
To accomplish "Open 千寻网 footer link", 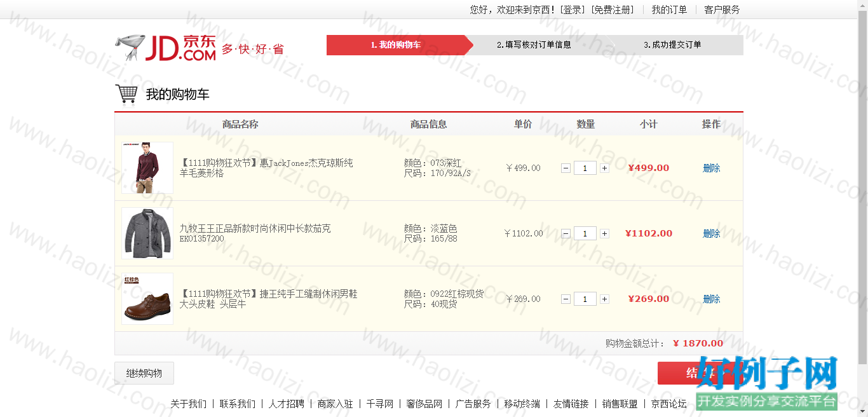I will pos(380,404).
